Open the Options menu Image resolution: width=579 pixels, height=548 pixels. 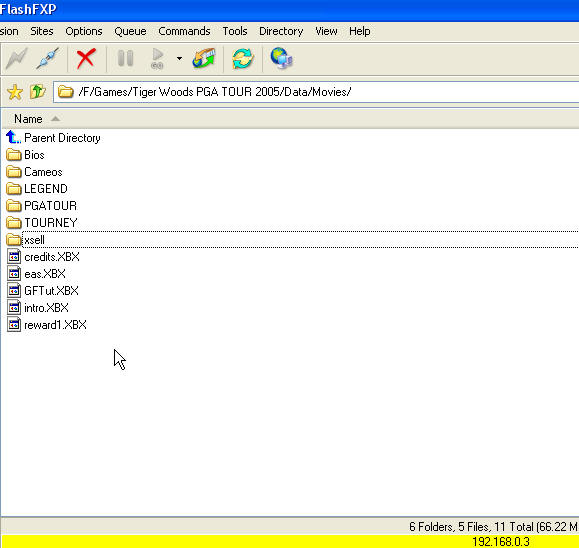click(84, 31)
